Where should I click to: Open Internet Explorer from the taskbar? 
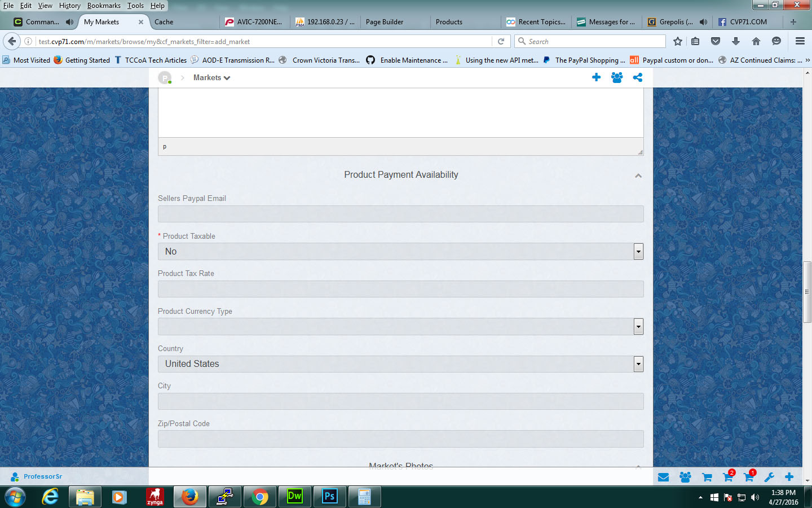pyautogui.click(x=50, y=497)
